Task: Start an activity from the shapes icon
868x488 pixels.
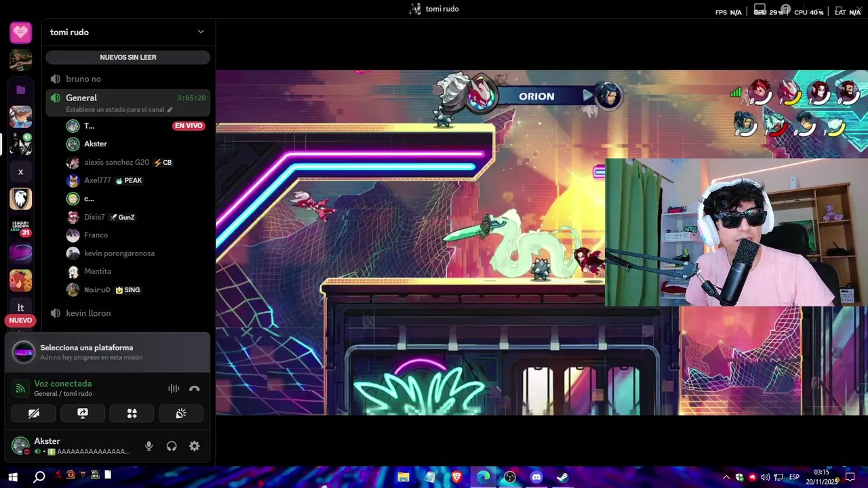Action: pyautogui.click(x=132, y=413)
